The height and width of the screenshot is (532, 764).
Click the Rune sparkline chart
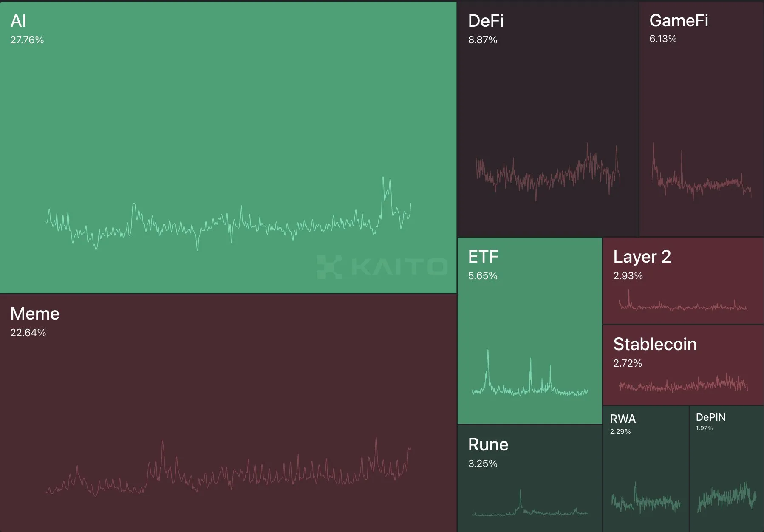530,503
